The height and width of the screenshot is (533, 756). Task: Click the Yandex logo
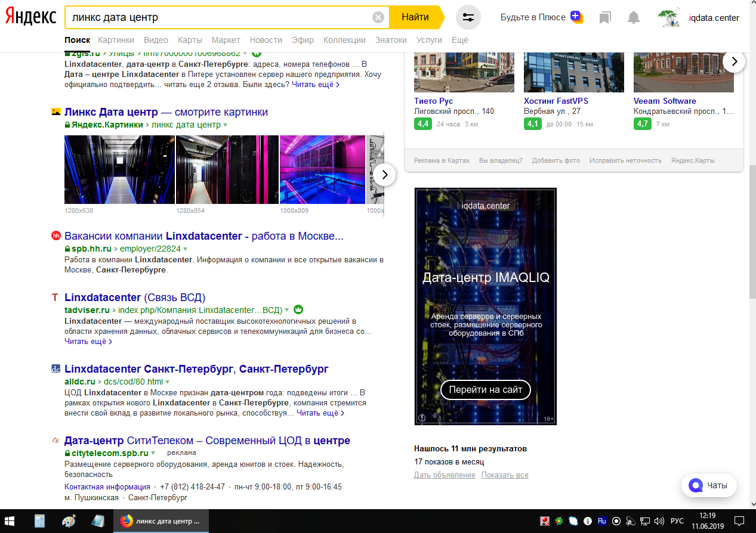[x=31, y=17]
